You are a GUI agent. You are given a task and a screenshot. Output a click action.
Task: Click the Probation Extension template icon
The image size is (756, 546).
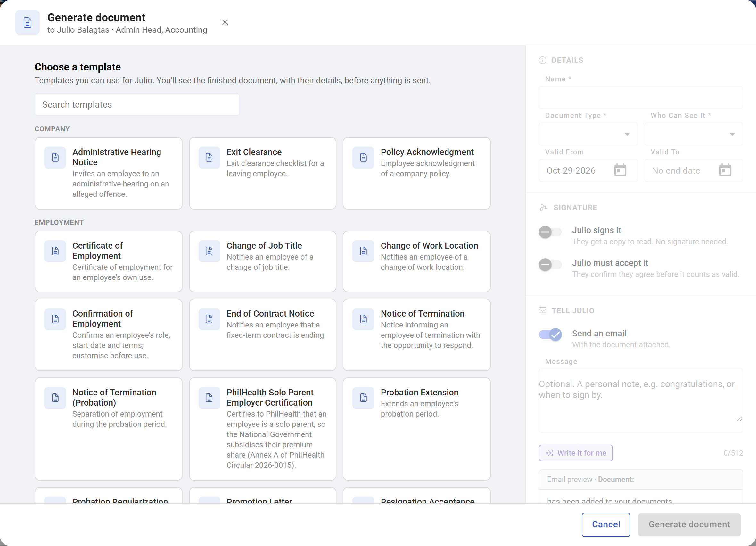pyautogui.click(x=363, y=398)
